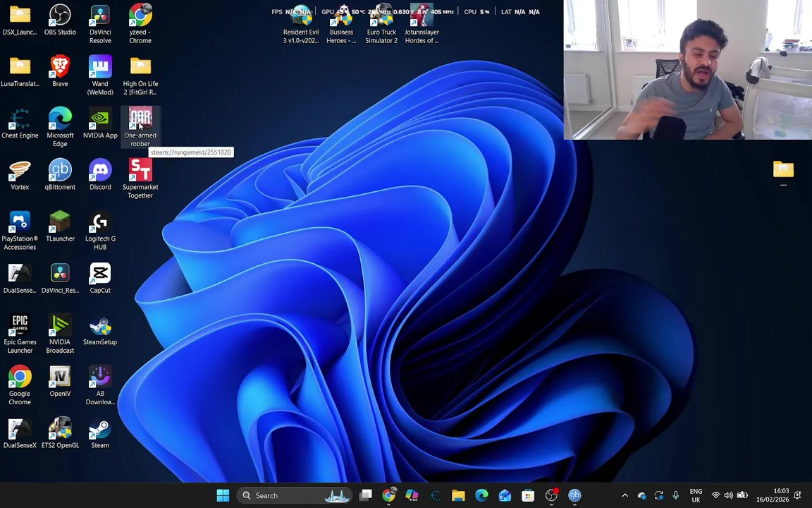Select the Euro Truck Simulator 2 icon

(x=381, y=25)
